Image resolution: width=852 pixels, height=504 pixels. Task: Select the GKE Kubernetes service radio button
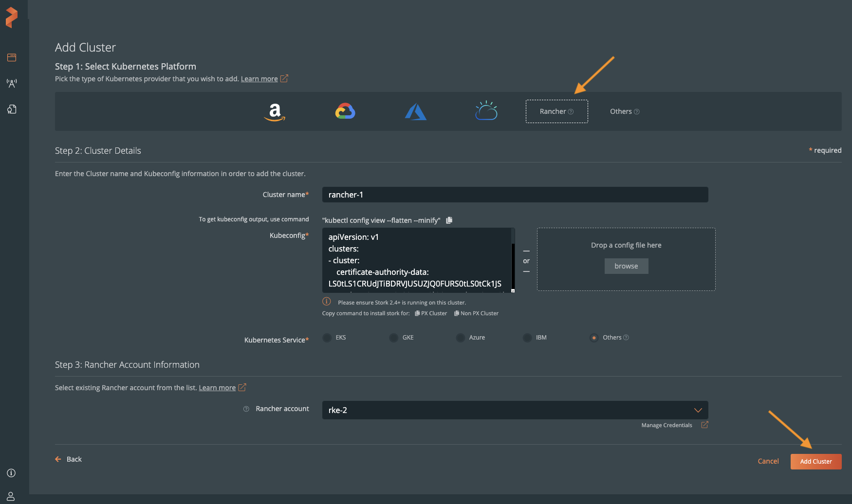tap(394, 338)
